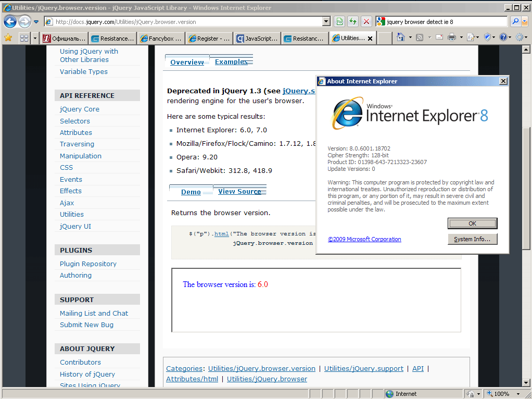Open the ©2009 Microsoft Corporation link
This screenshot has height=399, width=532.
(x=364, y=239)
